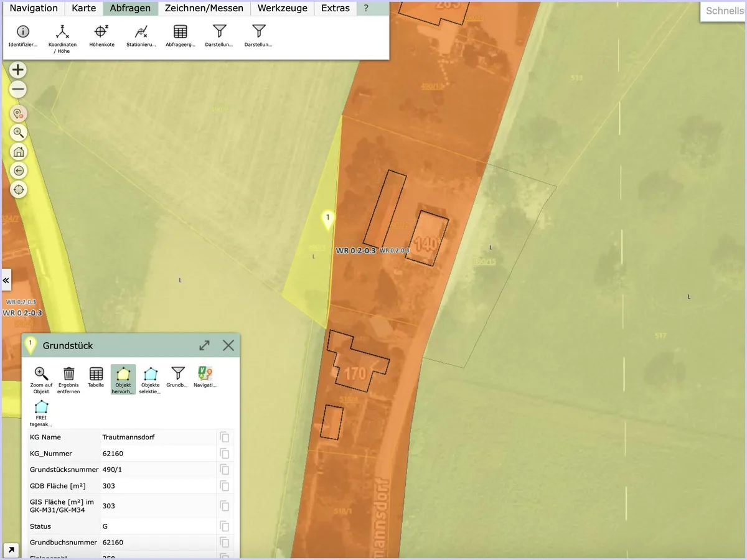This screenshot has width=747, height=560.
Task: Go to the home map extent
Action: click(19, 151)
